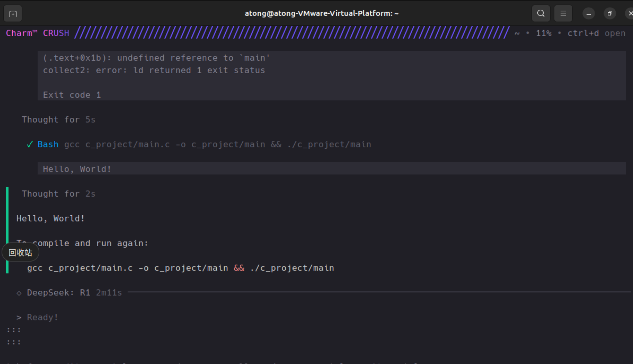Viewport: 633px width, 364px height.
Task: Expand the Bash gcc tool call
Action: pyautogui.click(x=204, y=144)
